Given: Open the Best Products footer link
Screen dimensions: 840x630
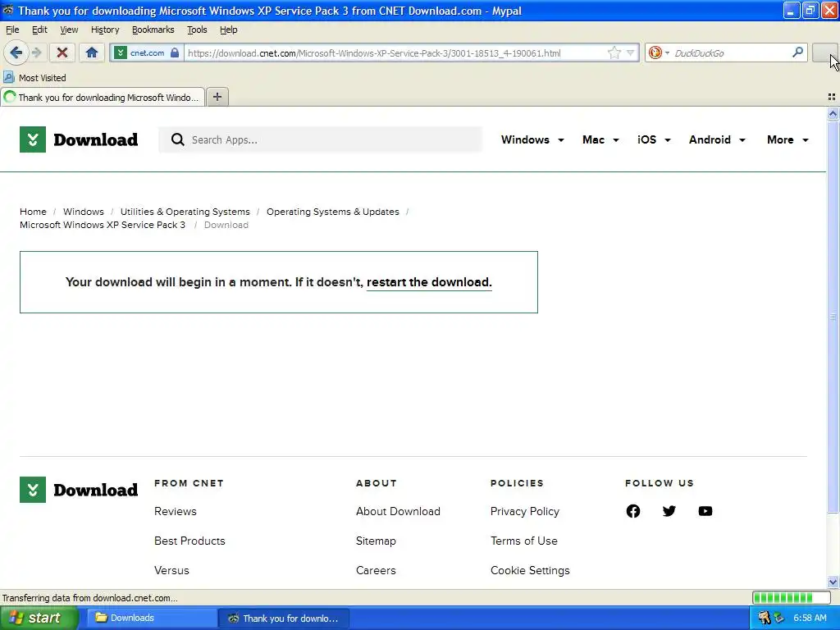Looking at the screenshot, I should pyautogui.click(x=189, y=541).
